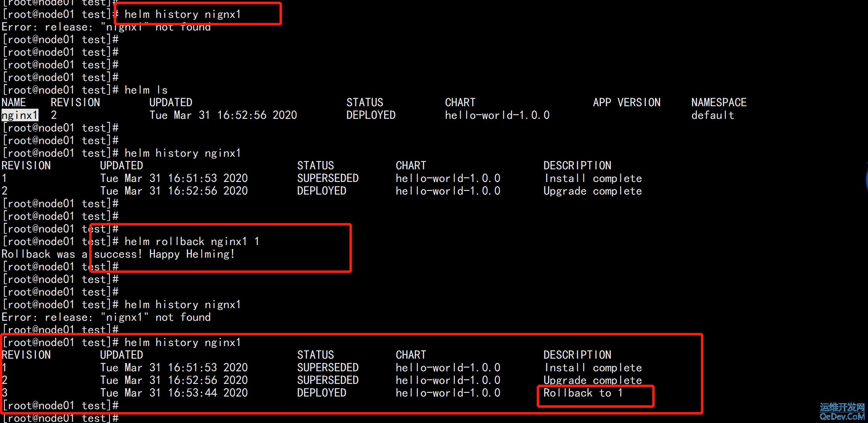Image resolution: width=868 pixels, height=423 pixels.
Task: Select the highlighted 'nginx1' release name
Action: (20, 115)
